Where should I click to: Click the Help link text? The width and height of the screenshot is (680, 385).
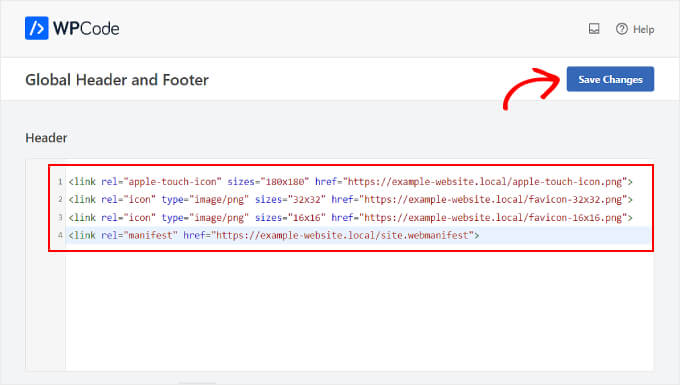tap(644, 29)
